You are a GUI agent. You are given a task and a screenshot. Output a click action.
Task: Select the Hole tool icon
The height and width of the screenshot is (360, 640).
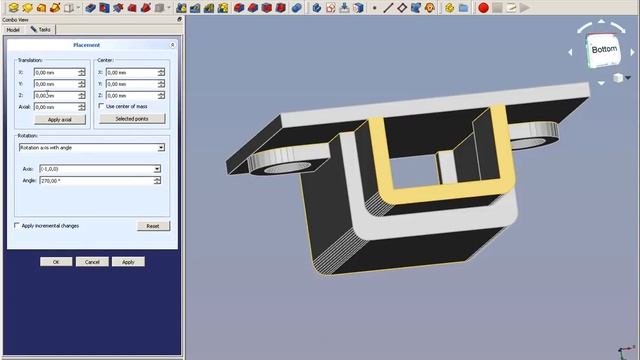[104, 7]
